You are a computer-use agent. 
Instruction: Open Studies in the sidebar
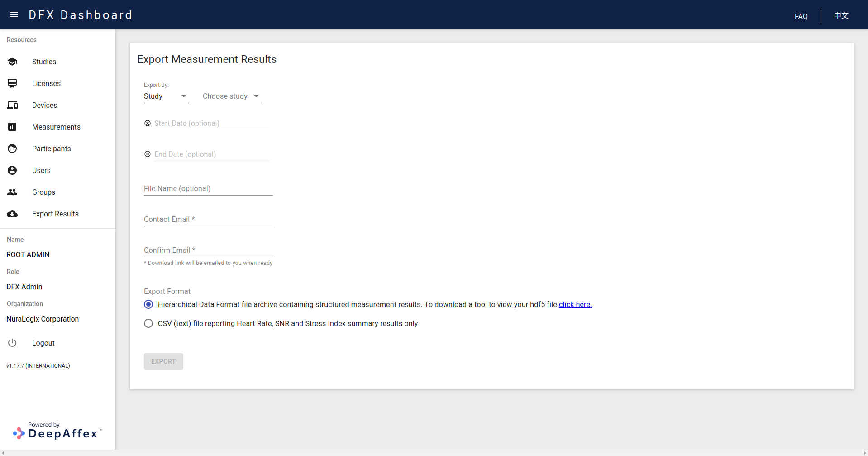point(44,62)
